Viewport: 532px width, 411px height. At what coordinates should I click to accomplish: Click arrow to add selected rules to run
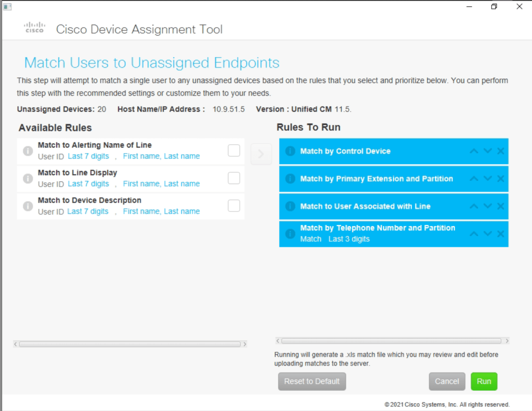261,154
